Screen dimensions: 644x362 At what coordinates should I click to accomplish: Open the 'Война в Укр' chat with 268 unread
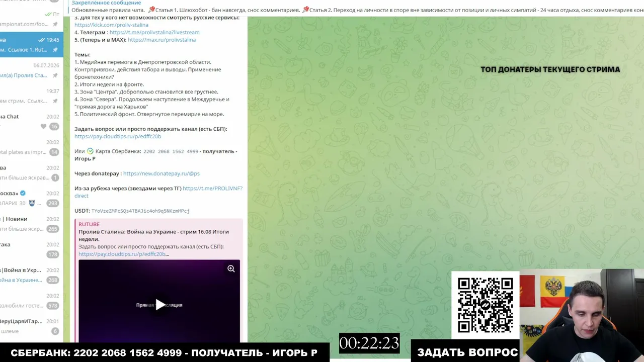31,275
